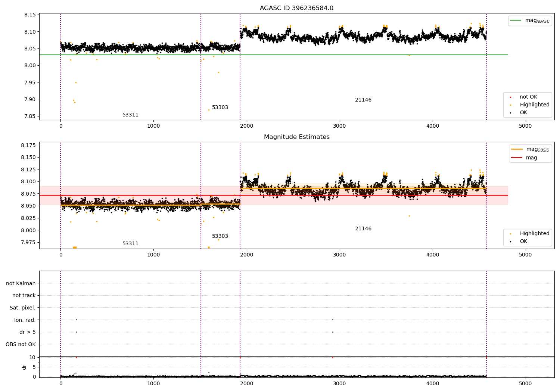The height and width of the screenshot is (392, 560).
Task: Click 'Highlighted' in the Magnitude Estimates legend
Action: pyautogui.click(x=535, y=234)
